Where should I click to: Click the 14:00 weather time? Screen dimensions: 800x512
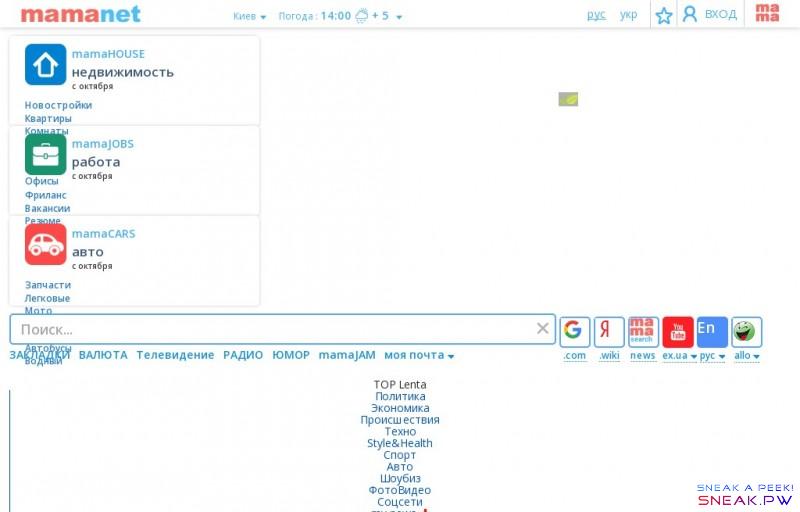coord(336,16)
